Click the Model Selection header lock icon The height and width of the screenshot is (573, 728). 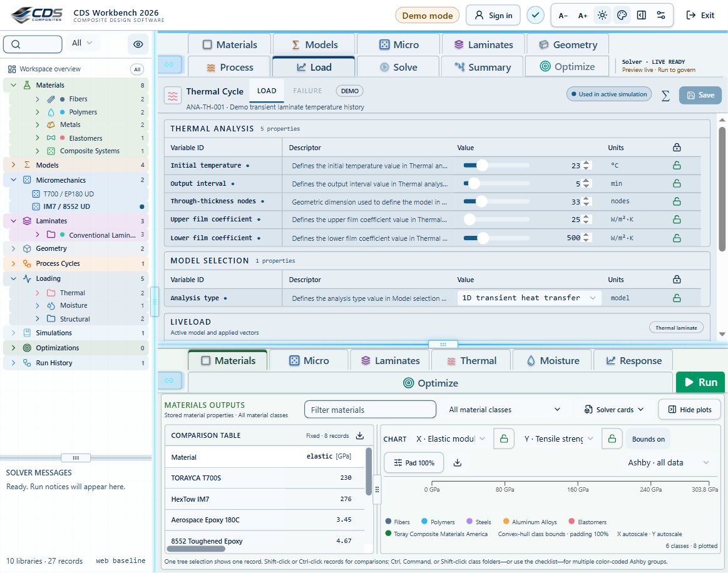(x=677, y=280)
